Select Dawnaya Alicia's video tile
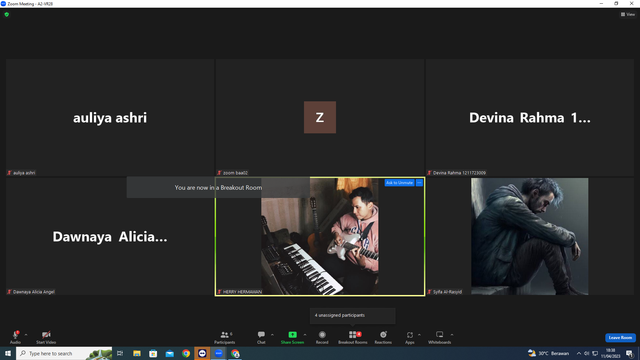Viewport: 640px width, 360px height. pyautogui.click(x=110, y=236)
